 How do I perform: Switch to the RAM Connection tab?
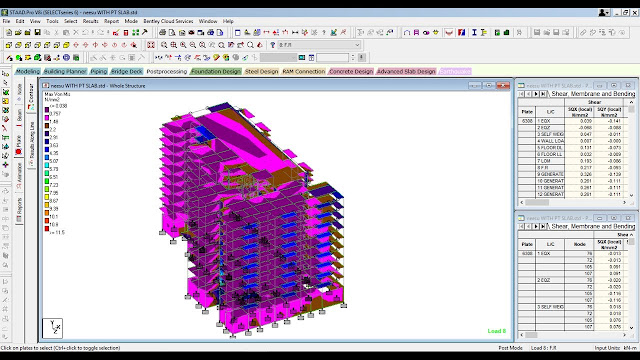(x=304, y=71)
